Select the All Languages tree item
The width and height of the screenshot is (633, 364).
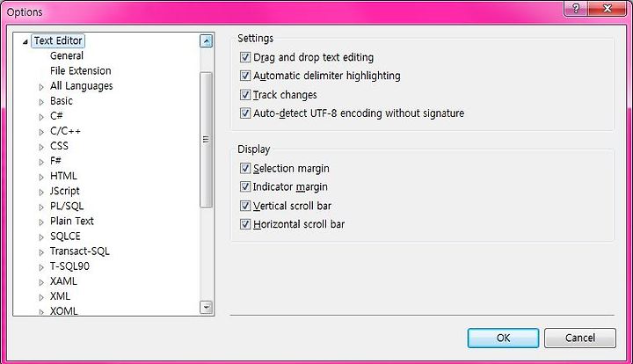pyautogui.click(x=81, y=86)
